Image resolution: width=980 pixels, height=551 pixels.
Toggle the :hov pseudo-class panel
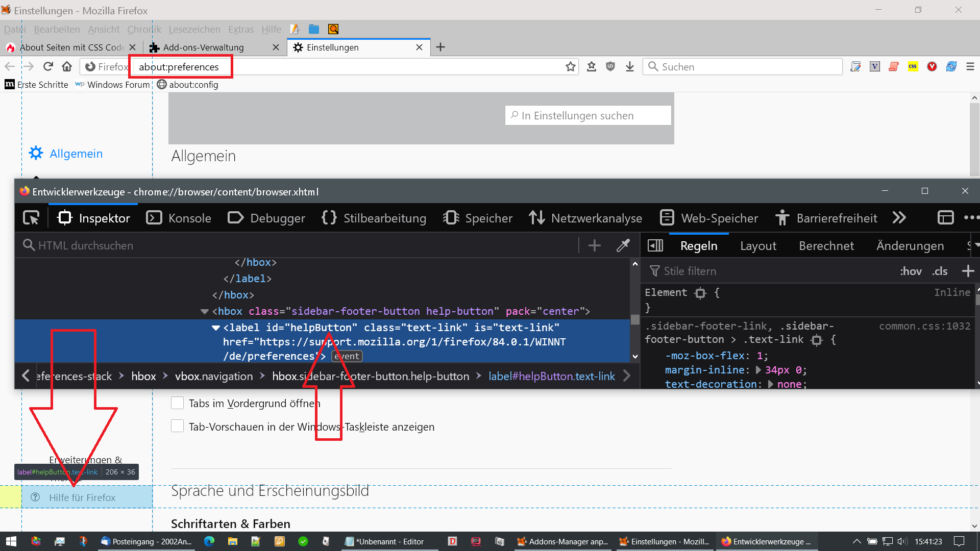tap(911, 271)
